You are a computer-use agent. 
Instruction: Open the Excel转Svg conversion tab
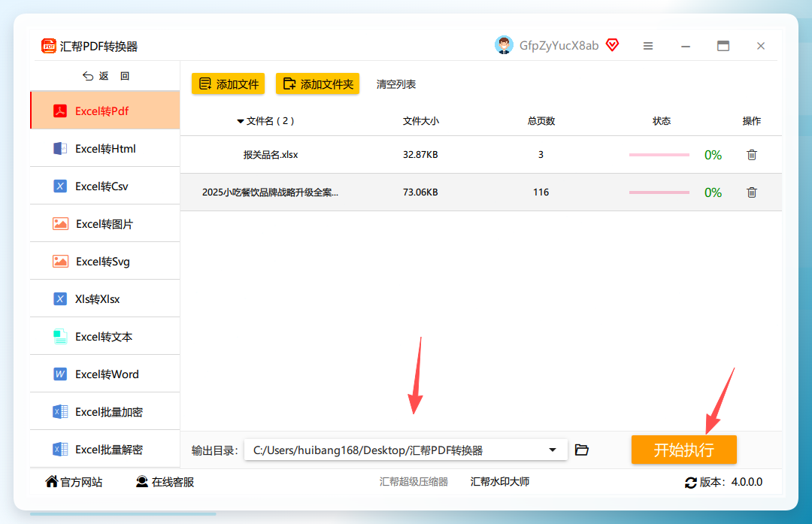click(x=105, y=262)
